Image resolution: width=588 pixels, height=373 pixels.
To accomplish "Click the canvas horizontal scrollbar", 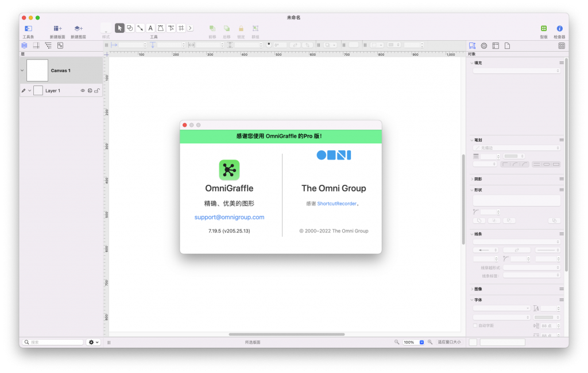I will [x=287, y=335].
